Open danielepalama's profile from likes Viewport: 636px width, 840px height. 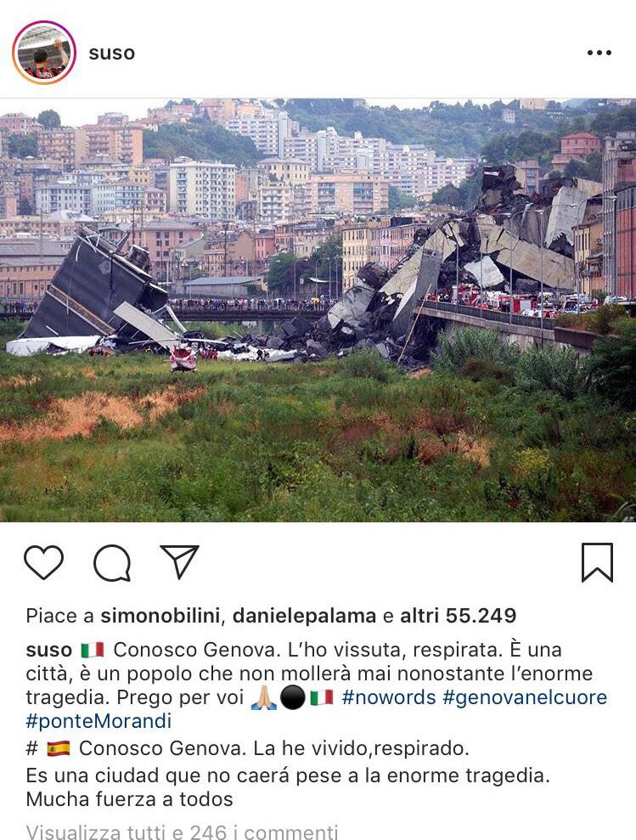304,616
